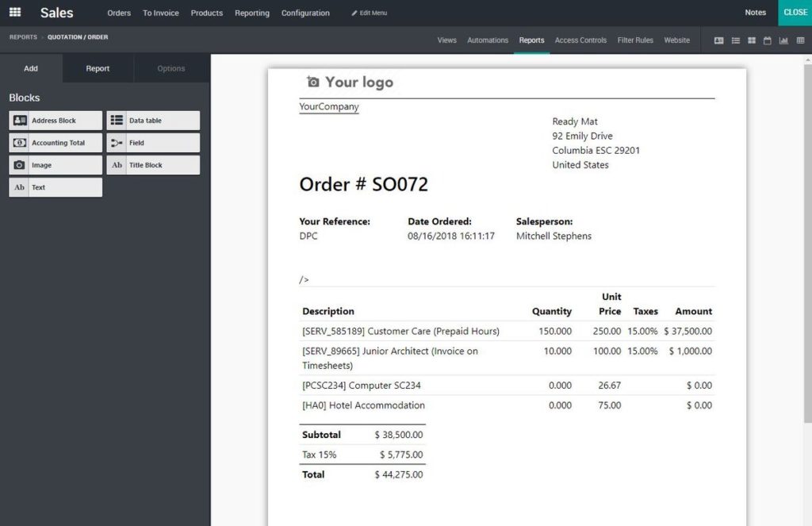This screenshot has height=526, width=812.
Task: Open the Edit Menu option
Action: point(370,13)
